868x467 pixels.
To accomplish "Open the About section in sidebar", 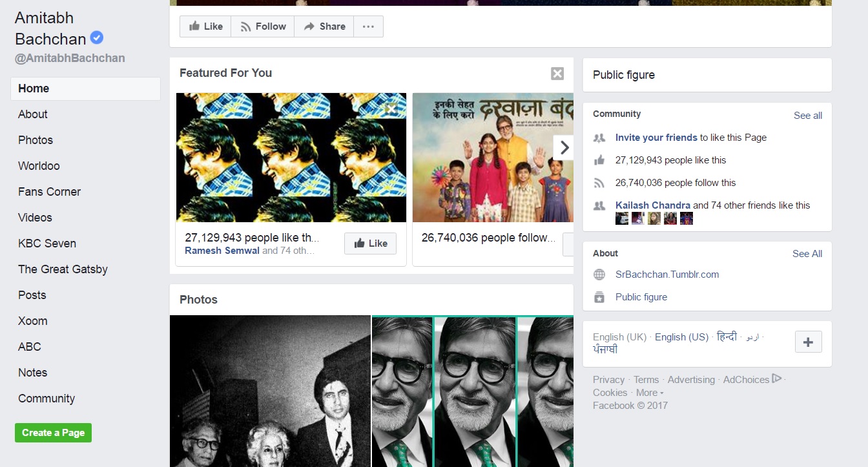I will [33, 114].
